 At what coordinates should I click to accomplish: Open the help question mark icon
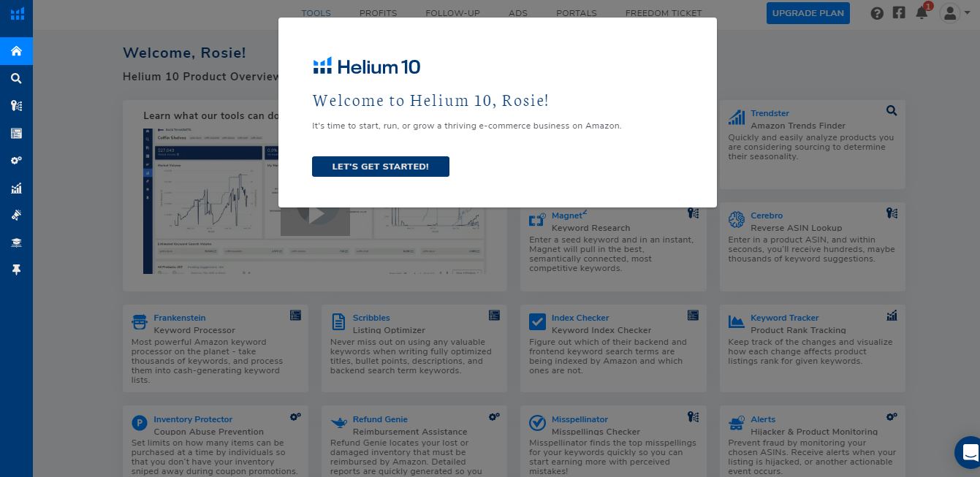coord(877,12)
